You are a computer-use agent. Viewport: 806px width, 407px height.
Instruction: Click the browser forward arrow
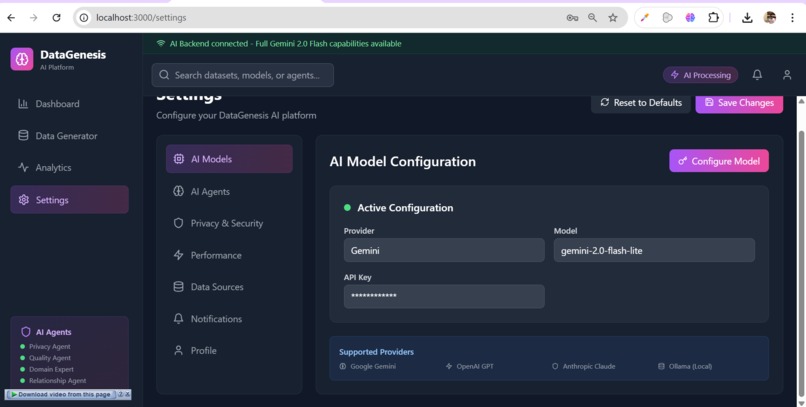click(33, 17)
